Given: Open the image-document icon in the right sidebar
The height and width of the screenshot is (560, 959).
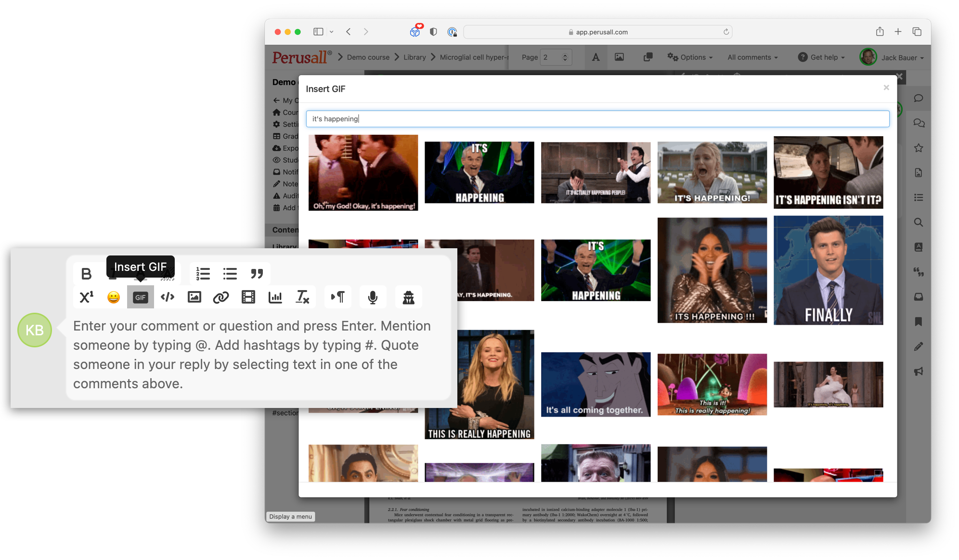Looking at the screenshot, I should tap(919, 173).
